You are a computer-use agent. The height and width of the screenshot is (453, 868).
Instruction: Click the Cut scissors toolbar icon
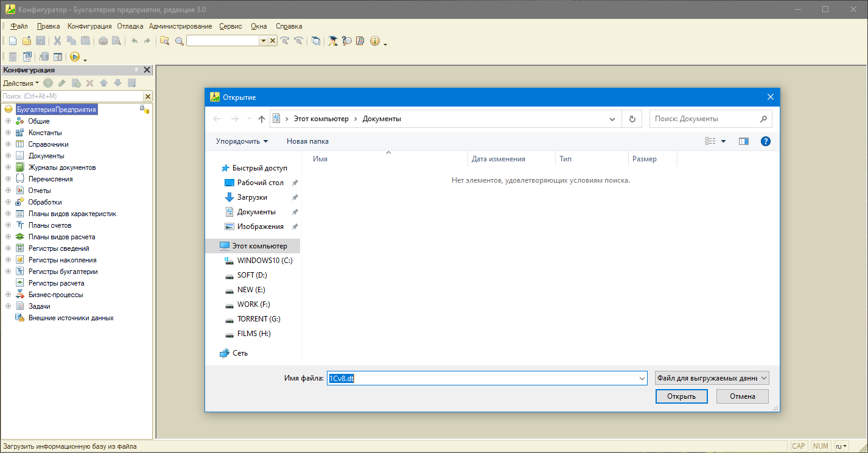point(57,41)
